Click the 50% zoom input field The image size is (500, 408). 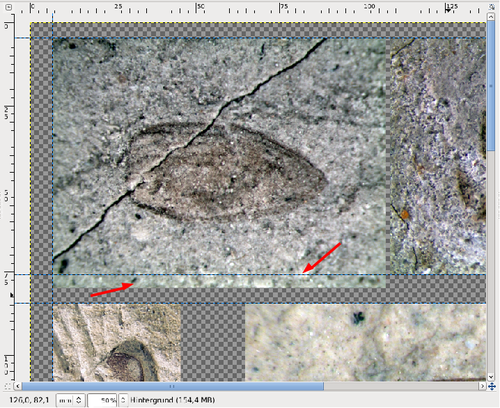coord(102,400)
